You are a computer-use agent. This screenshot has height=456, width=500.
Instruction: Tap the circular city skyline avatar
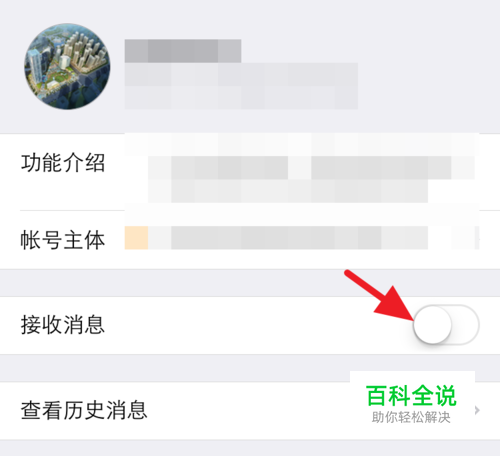[x=67, y=66]
